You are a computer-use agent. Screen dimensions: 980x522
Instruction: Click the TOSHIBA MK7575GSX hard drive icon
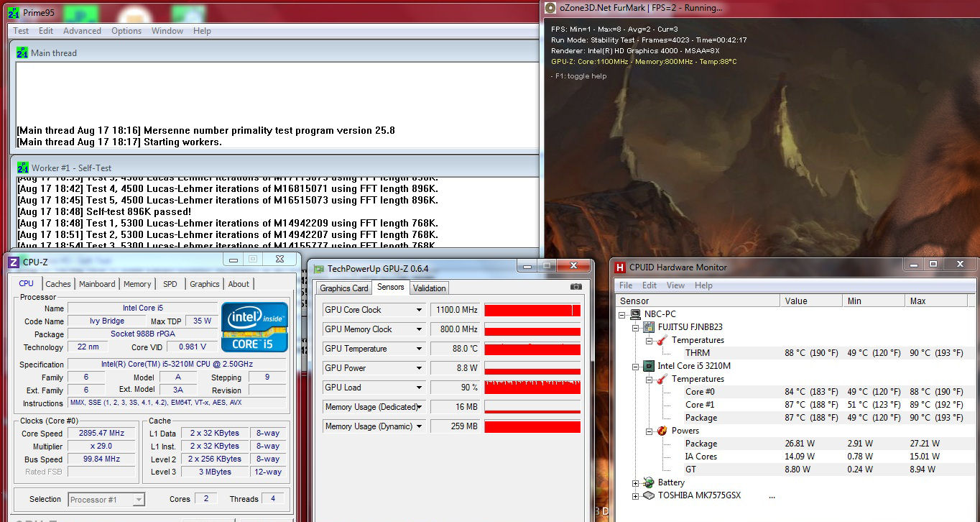[649, 495]
